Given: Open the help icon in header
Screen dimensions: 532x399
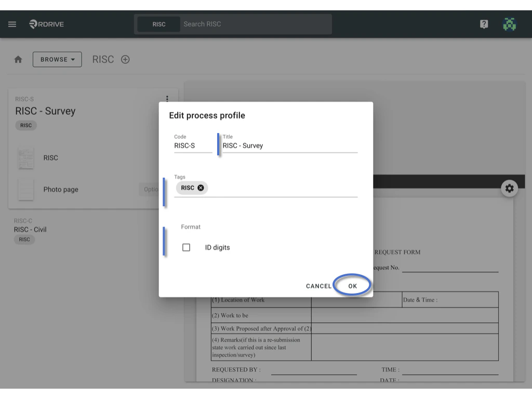Looking at the screenshot, I should coord(484,24).
